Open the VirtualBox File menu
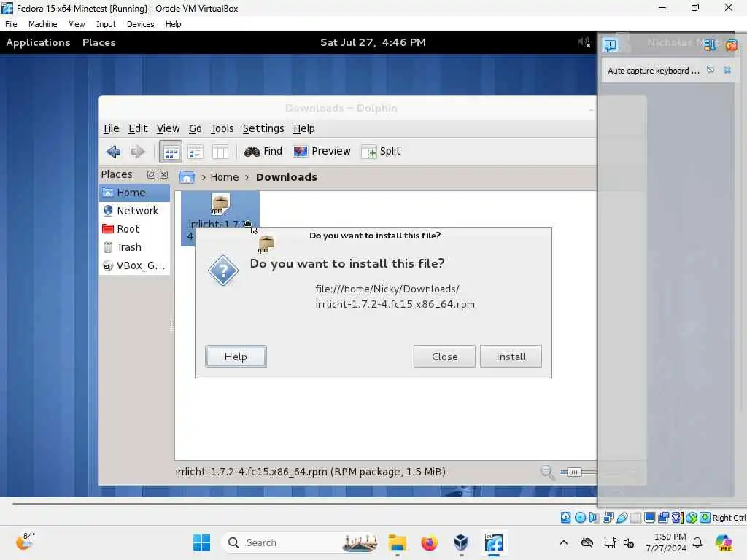The image size is (747, 560). tap(11, 24)
